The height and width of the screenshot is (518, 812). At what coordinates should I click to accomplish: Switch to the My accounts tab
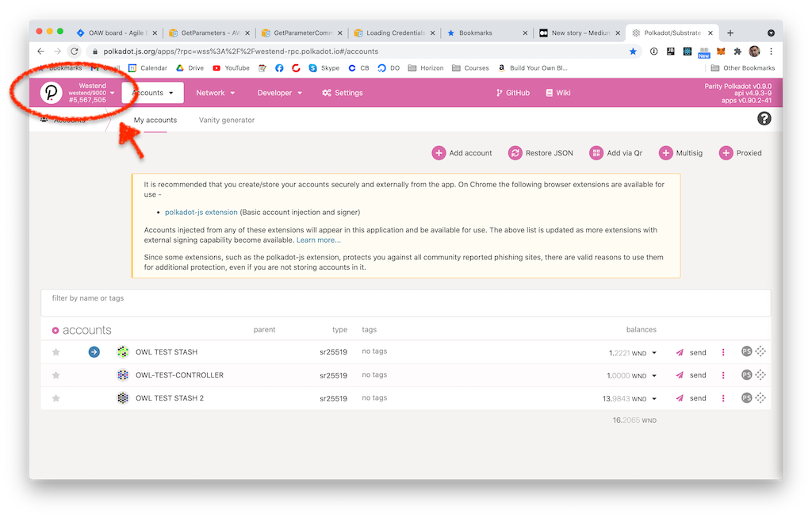click(x=155, y=120)
